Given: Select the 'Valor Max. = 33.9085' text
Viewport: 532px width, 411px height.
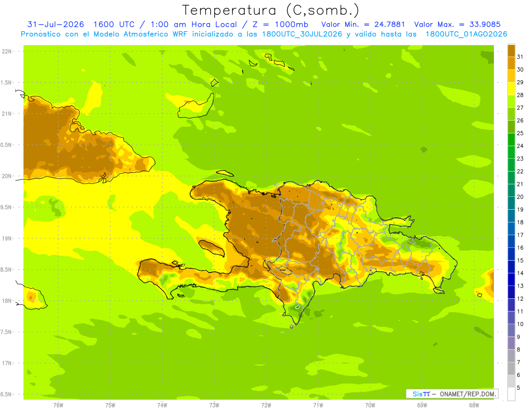Looking at the screenshot, I should coord(457,24).
